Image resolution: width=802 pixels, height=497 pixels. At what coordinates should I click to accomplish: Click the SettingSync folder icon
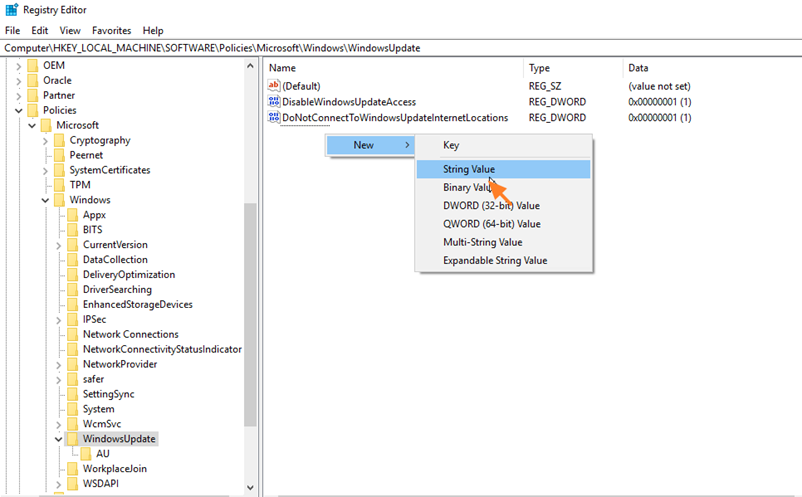pyautogui.click(x=73, y=394)
